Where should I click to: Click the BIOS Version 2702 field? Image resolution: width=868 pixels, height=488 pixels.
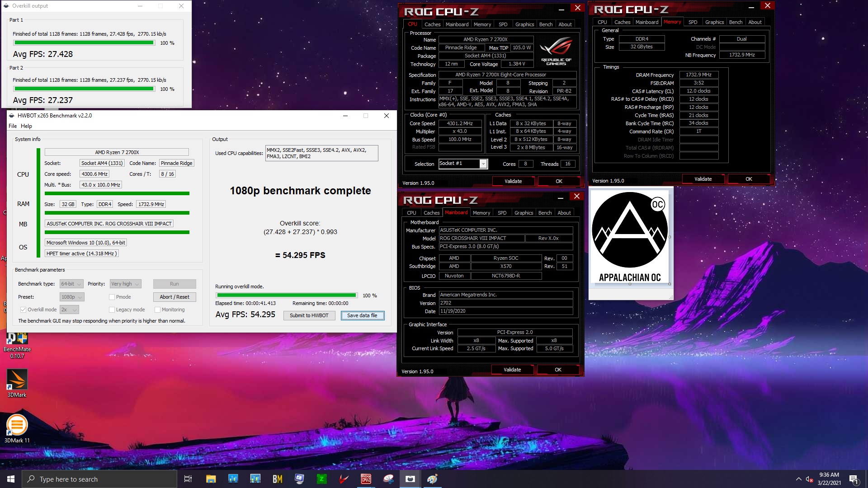[x=506, y=303]
